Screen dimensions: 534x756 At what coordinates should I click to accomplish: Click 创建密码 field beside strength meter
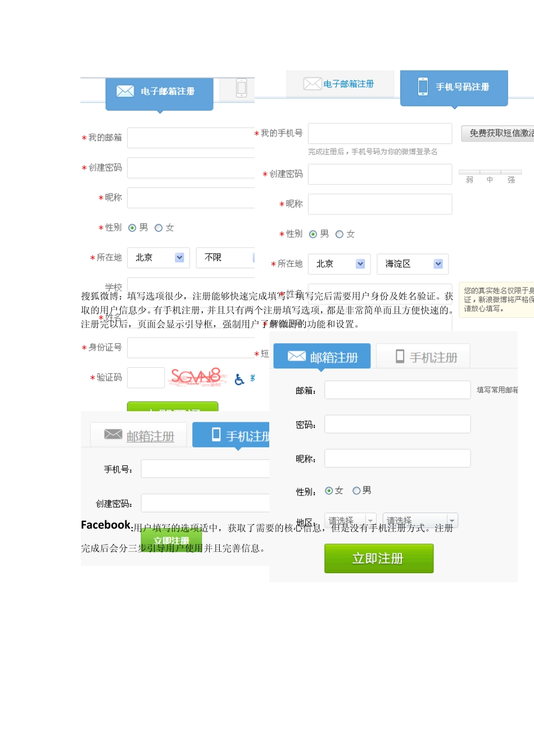tap(380, 174)
